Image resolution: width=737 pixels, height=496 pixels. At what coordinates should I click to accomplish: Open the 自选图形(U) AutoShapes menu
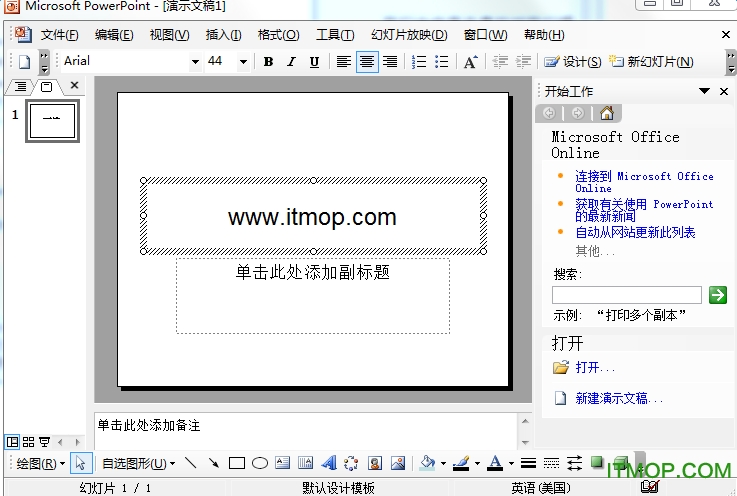pyautogui.click(x=139, y=464)
